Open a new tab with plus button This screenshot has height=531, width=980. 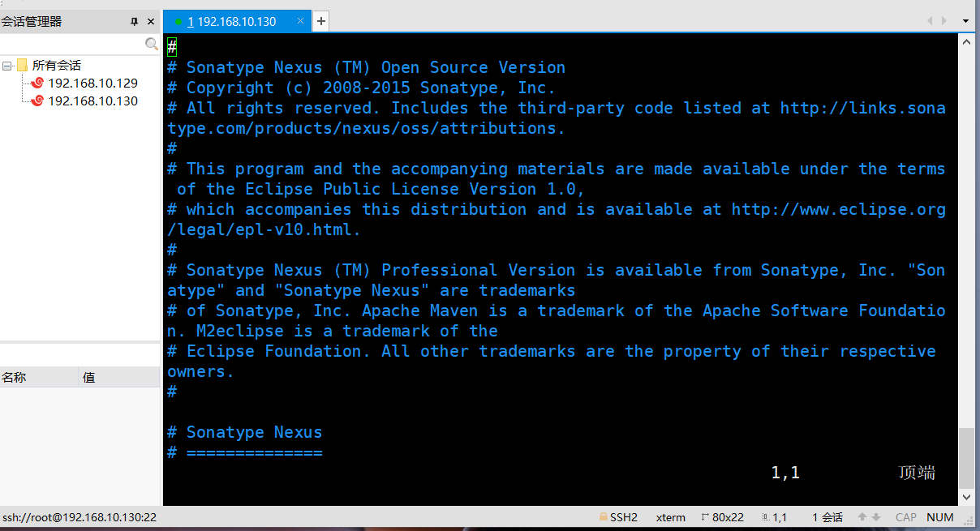pos(321,22)
